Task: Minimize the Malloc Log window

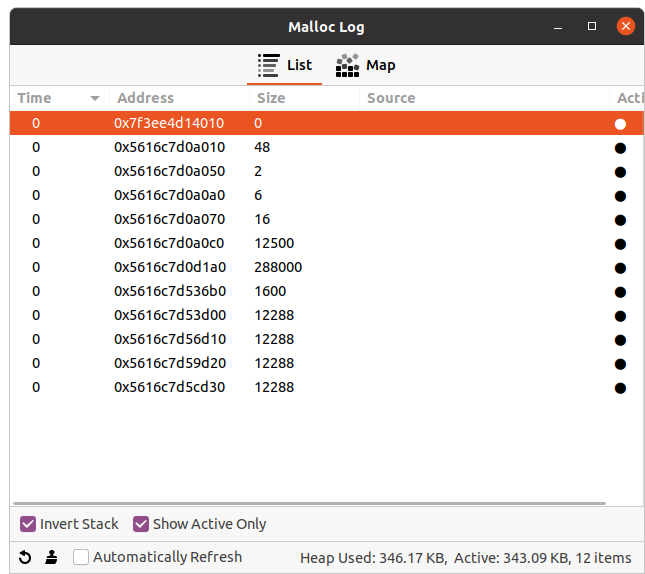Action: coord(558,27)
